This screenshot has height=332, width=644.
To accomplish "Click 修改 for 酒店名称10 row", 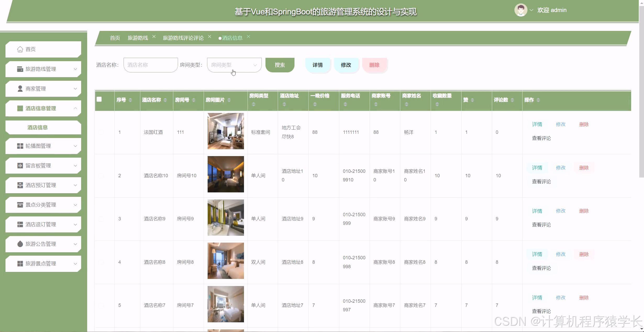I will click(561, 168).
